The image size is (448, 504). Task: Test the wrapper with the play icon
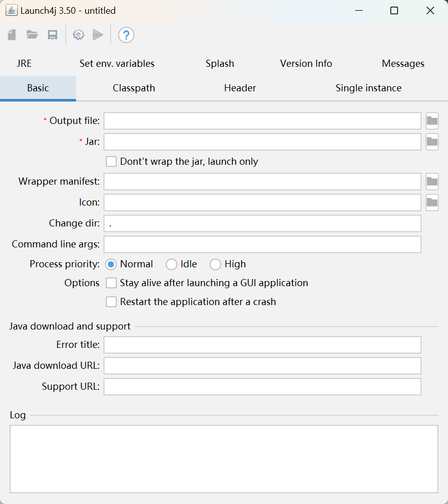[x=98, y=35]
